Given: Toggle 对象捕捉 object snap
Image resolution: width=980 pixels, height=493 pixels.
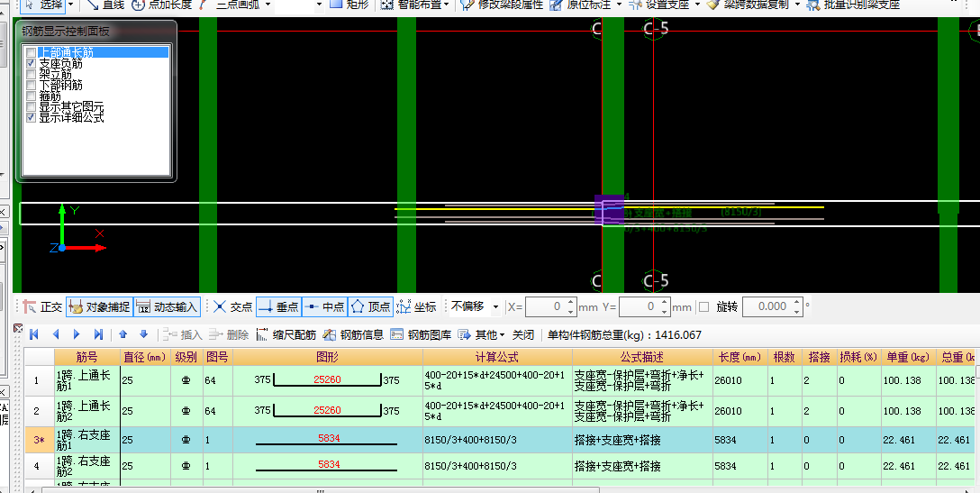Looking at the screenshot, I should [99, 306].
